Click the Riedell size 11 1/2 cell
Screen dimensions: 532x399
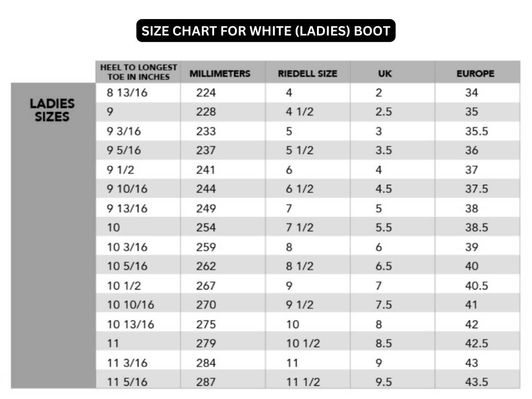pos(303,382)
